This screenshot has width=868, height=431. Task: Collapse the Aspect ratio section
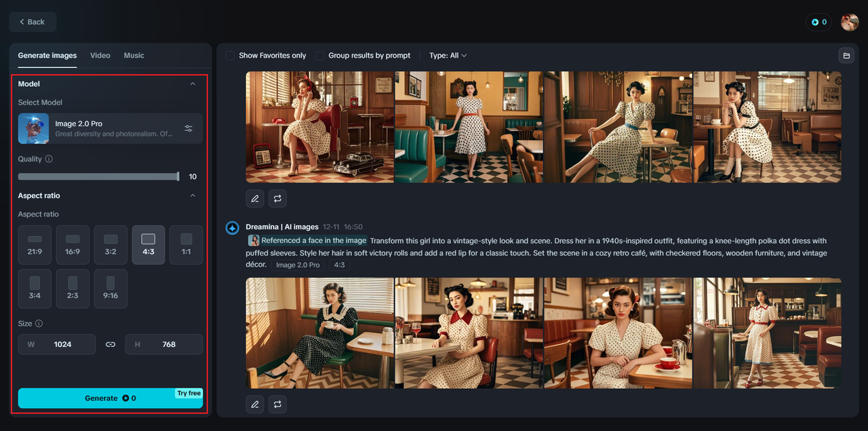[193, 195]
